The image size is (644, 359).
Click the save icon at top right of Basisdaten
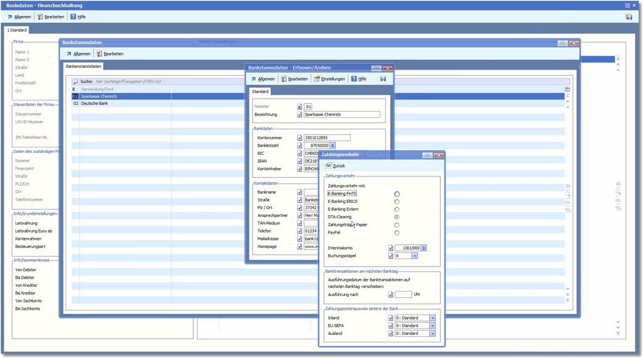(x=629, y=17)
